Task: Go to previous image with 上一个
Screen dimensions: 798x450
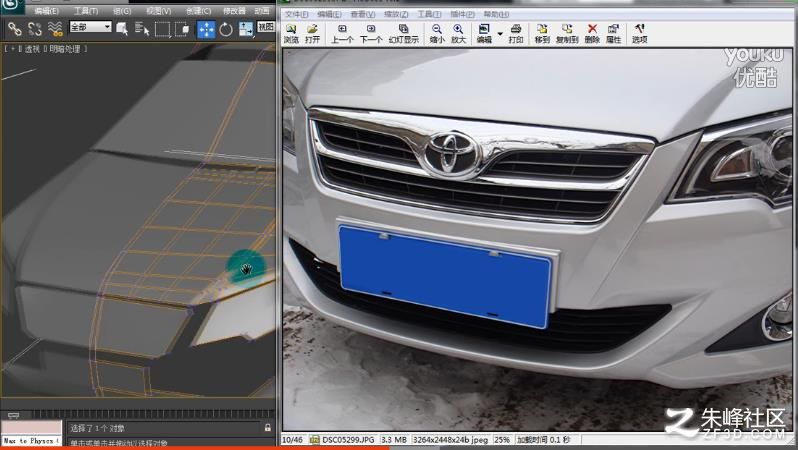Action: pos(343,34)
